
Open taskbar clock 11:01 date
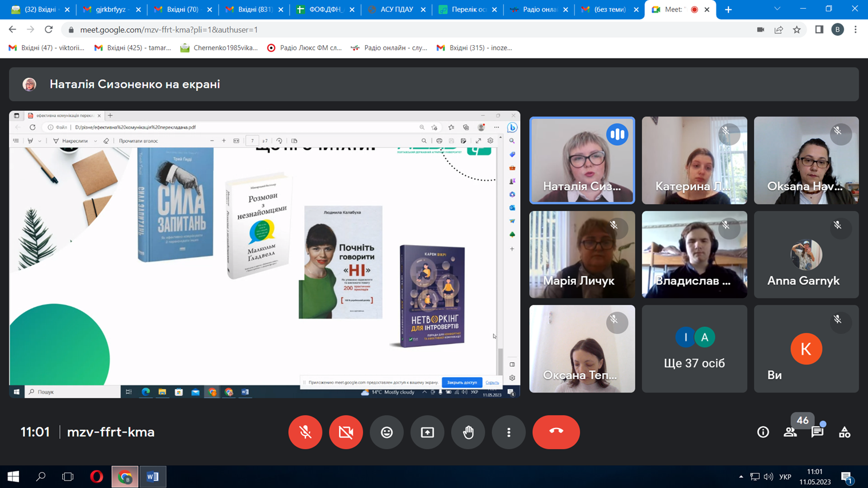pyautogui.click(x=815, y=477)
